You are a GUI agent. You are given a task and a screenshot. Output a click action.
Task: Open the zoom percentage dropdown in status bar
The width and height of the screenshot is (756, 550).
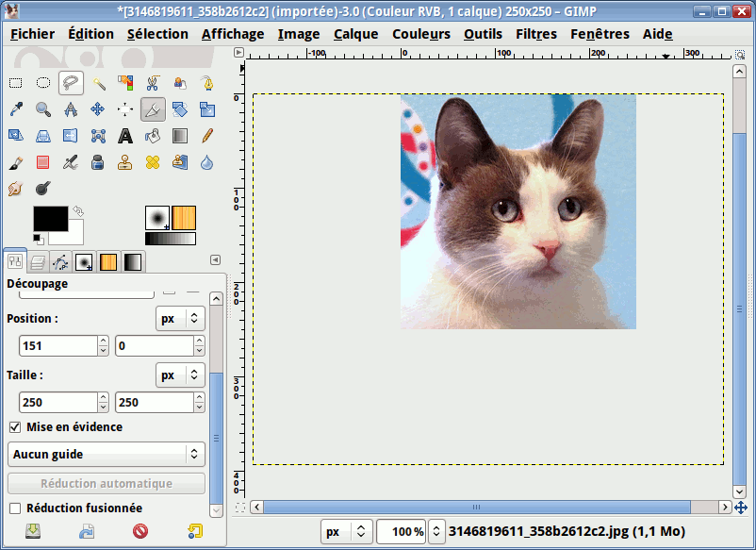436,532
